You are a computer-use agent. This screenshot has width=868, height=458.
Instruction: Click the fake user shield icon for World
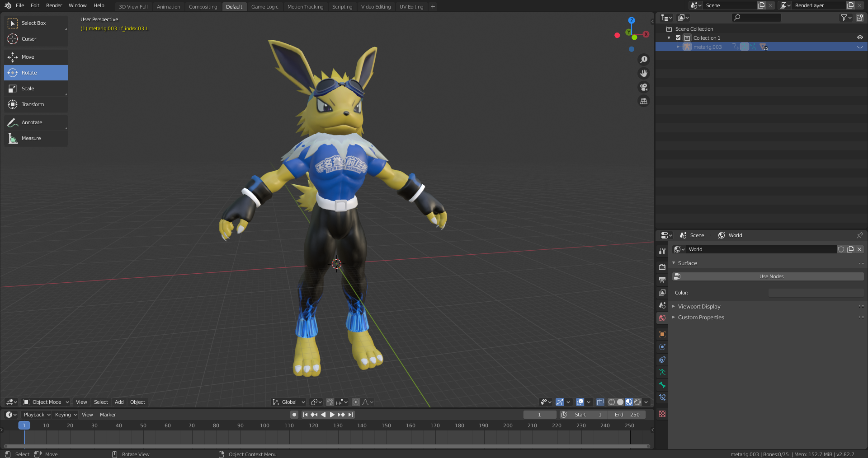click(x=841, y=249)
